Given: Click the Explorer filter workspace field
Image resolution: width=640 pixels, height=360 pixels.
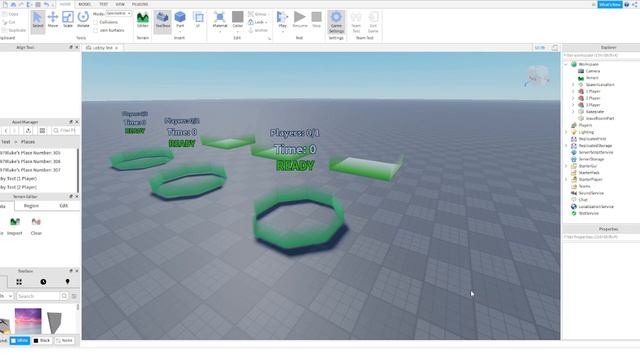Looking at the screenshot, I should pos(601,55).
